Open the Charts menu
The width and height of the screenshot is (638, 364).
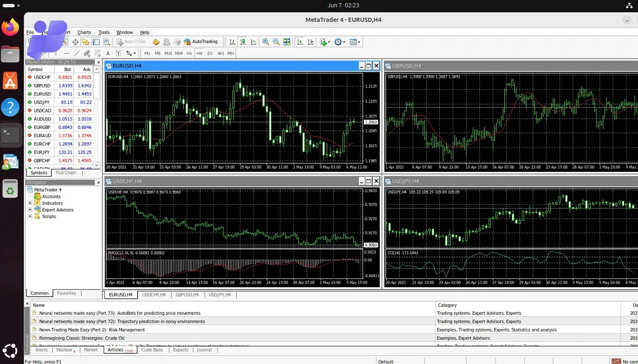pyautogui.click(x=84, y=33)
